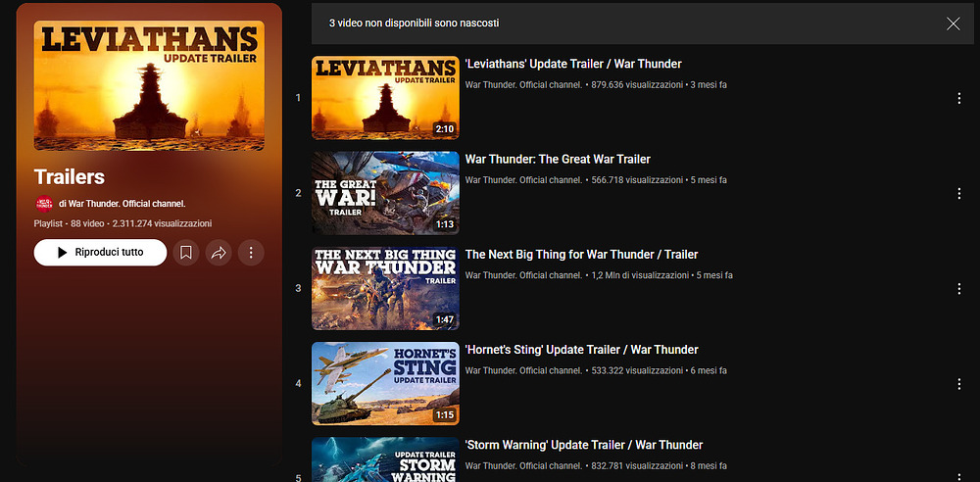Click the Trailers playlist heading

click(x=70, y=177)
